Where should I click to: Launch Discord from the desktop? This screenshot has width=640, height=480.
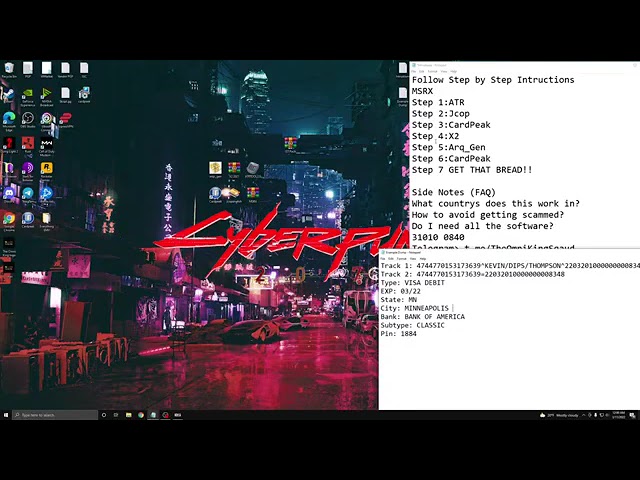(9, 195)
